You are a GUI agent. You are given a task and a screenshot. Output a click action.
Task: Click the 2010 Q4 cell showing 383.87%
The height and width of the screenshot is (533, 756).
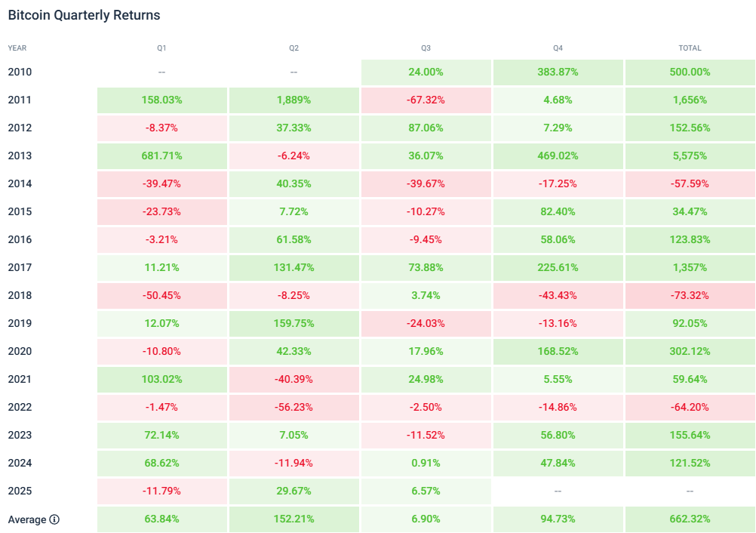pyautogui.click(x=558, y=72)
